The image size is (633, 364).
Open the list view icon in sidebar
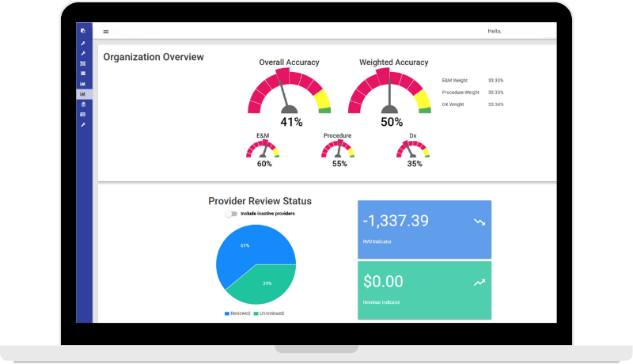click(x=83, y=73)
